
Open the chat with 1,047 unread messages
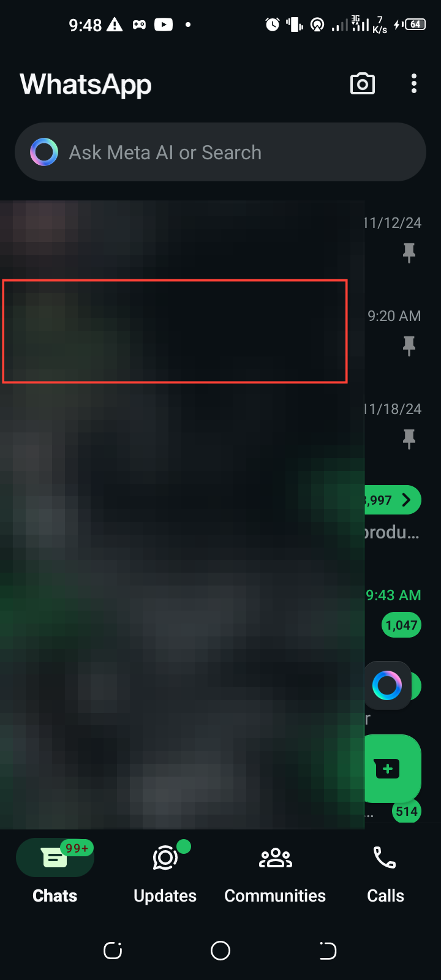(221, 611)
